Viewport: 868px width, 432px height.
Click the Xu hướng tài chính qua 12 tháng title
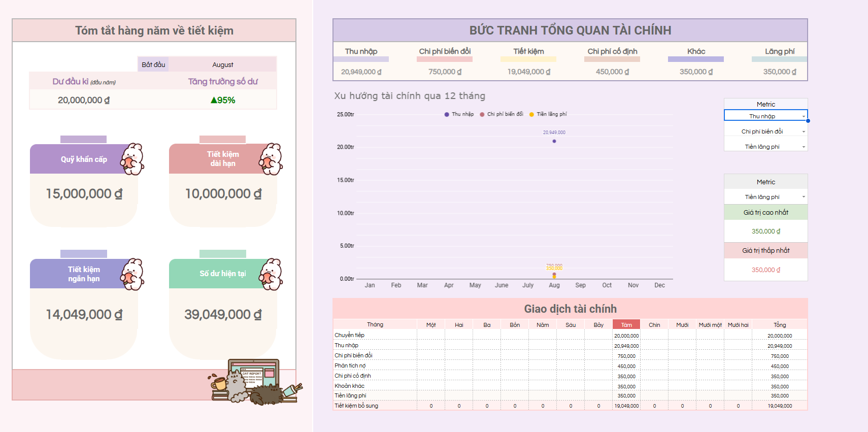pos(410,96)
